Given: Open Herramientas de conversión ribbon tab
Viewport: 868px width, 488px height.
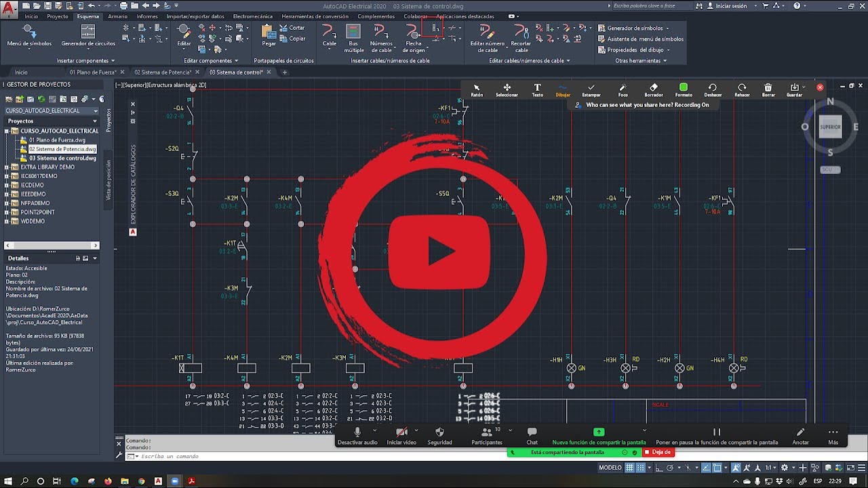Looking at the screenshot, I should 315,16.
